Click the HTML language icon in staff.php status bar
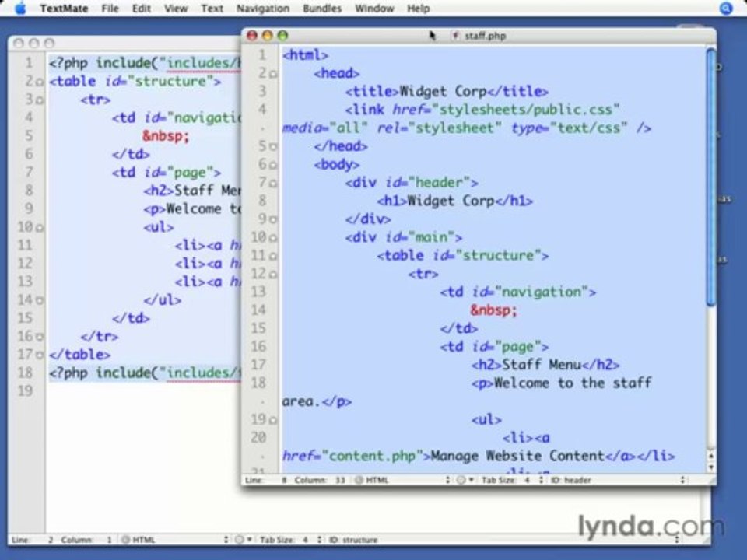The height and width of the screenshot is (560, 747). [x=359, y=480]
